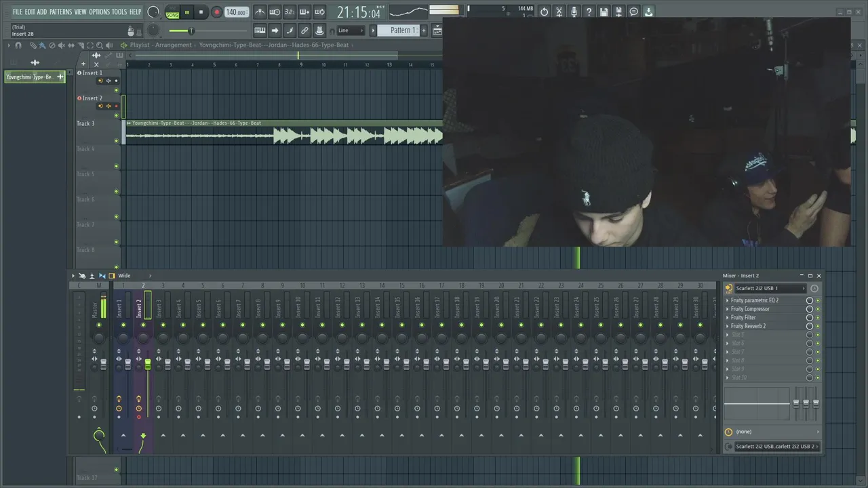The height and width of the screenshot is (488, 868).
Task: Disable the Fruity Reeverb 2 green toggle
Action: pos(817,326)
